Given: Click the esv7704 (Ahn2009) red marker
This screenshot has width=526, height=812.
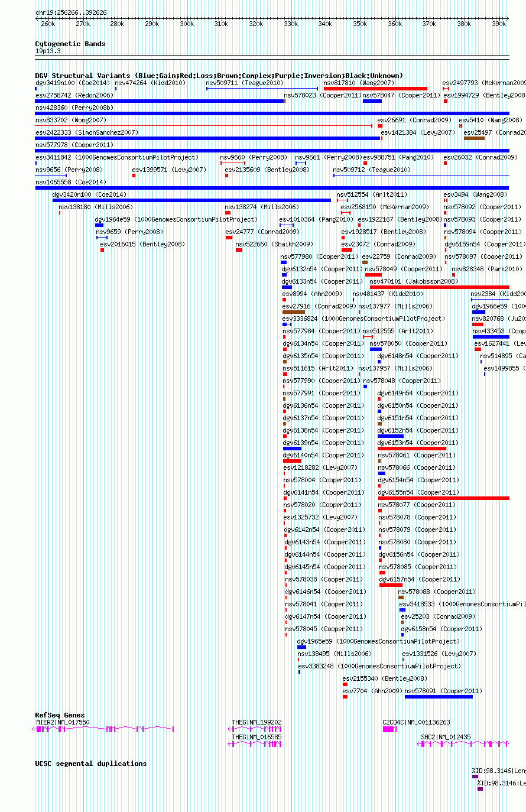Looking at the screenshot, I should point(345,697).
